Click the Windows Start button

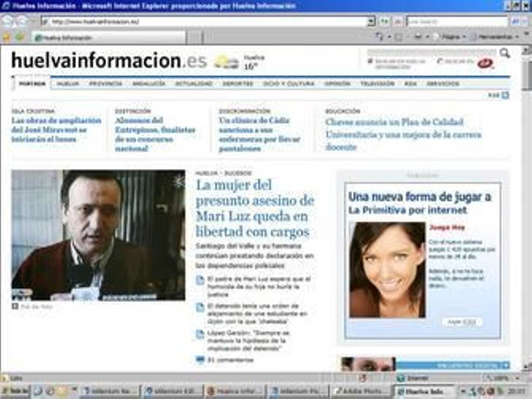pos(15,391)
